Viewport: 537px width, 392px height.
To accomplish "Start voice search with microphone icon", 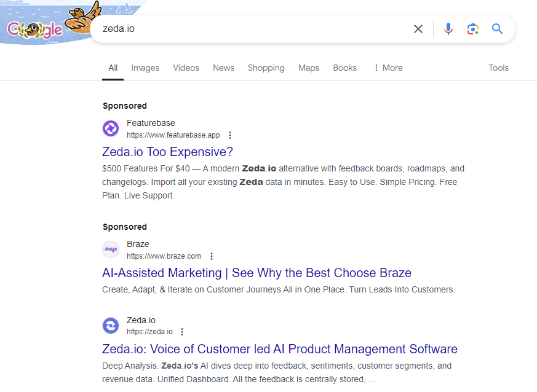I will (448, 29).
